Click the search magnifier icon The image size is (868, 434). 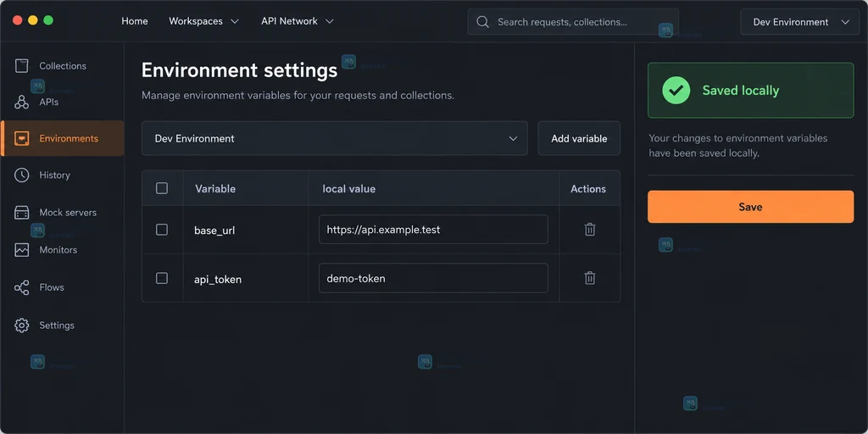[482, 21]
